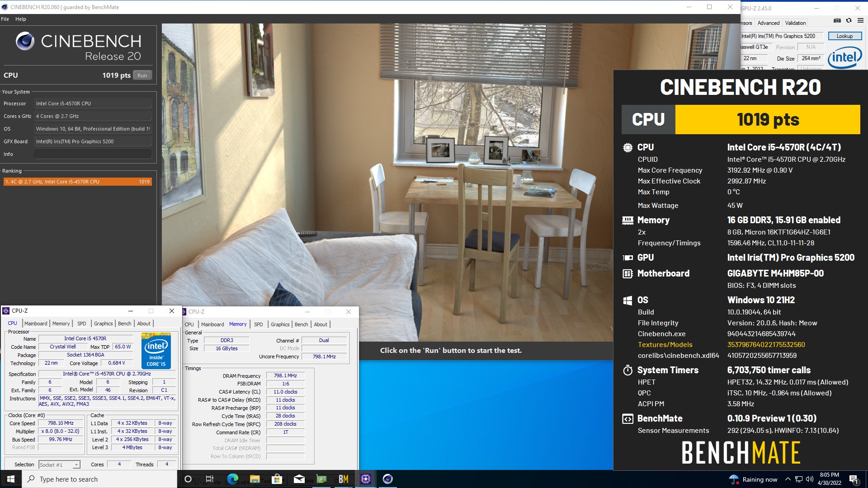This screenshot has height=488, width=868.
Task: Select the CPU tab in second CPU-Z window
Action: coord(189,324)
